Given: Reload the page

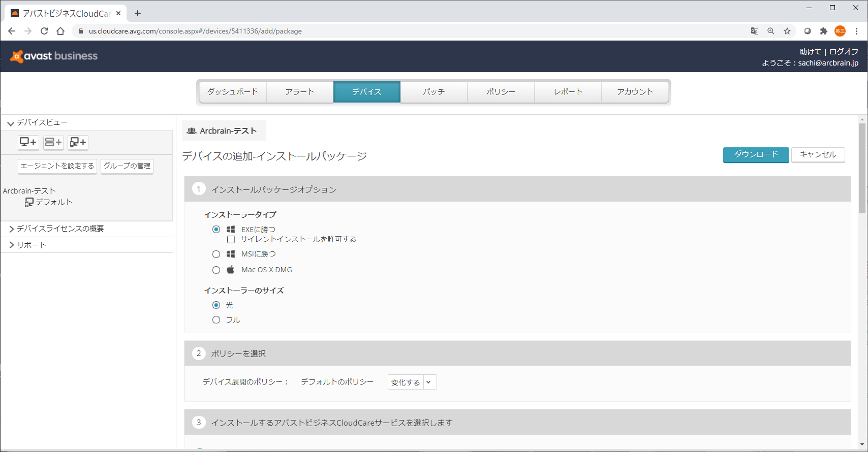Looking at the screenshot, I should 44,31.
